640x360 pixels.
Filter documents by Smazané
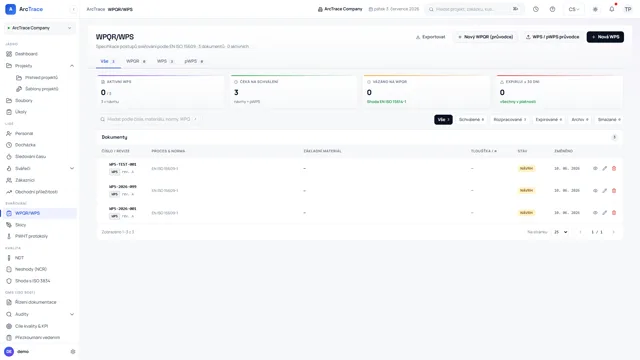(x=609, y=120)
